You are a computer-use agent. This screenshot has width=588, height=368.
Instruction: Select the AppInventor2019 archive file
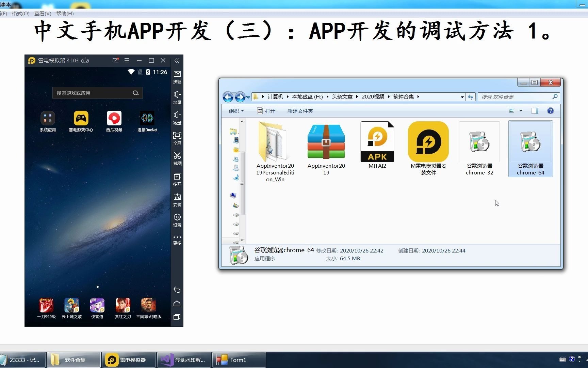[x=326, y=149]
